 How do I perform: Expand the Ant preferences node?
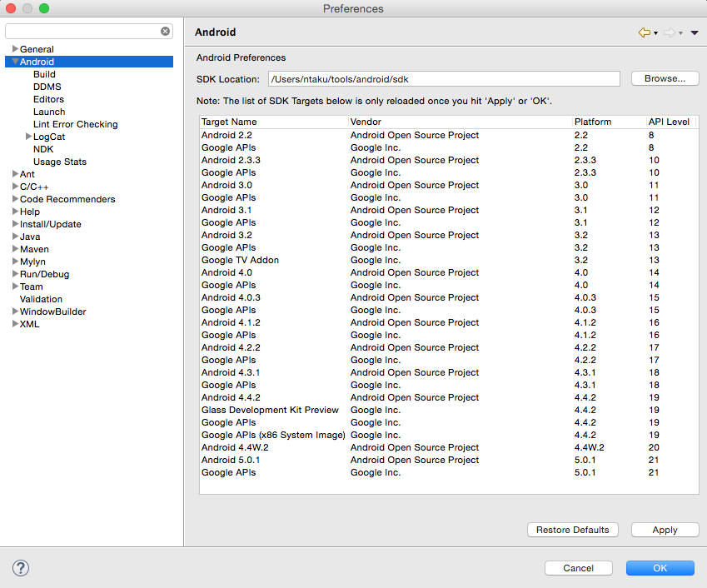point(15,173)
